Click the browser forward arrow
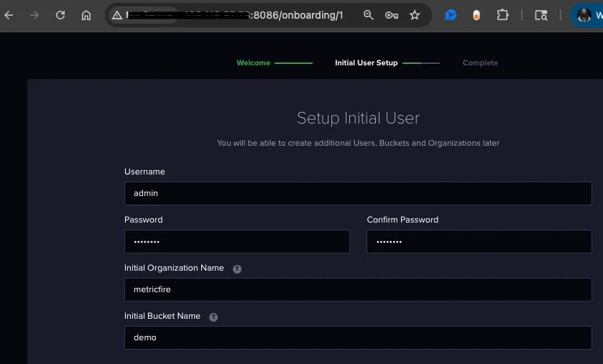This screenshot has width=603, height=364. click(x=34, y=15)
